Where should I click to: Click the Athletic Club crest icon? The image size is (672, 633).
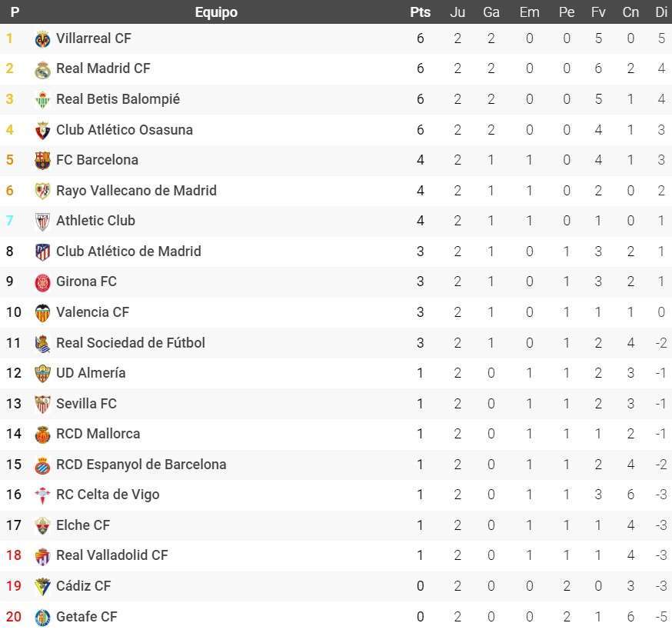43,222
